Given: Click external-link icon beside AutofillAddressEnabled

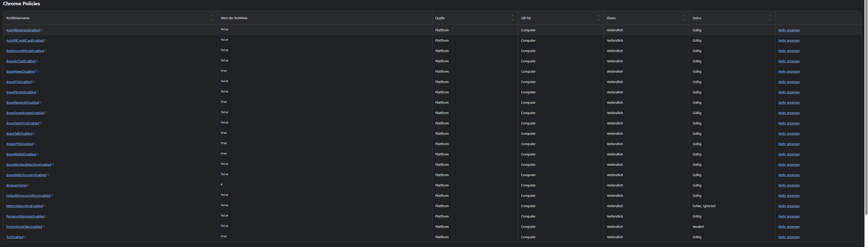Looking at the screenshot, I should [41, 30].
